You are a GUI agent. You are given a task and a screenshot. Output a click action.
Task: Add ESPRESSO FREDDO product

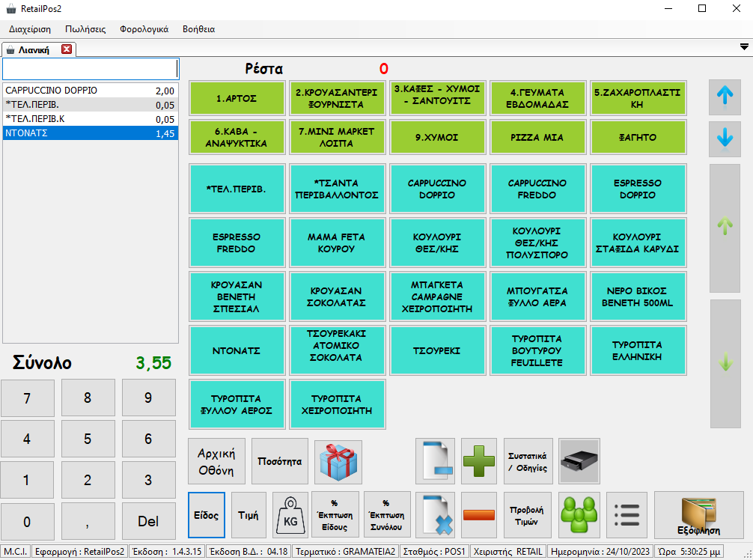(237, 243)
